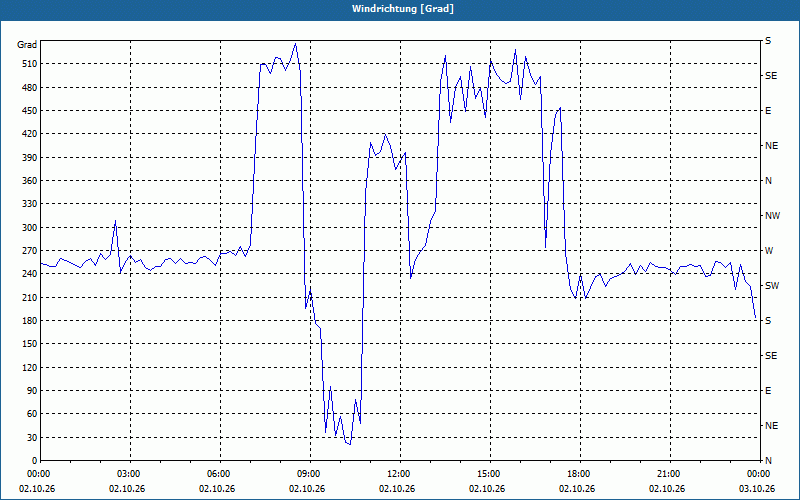Viewport: 800px width, 500px height.
Task: Select the y-axis value "150"
Action: [30, 344]
